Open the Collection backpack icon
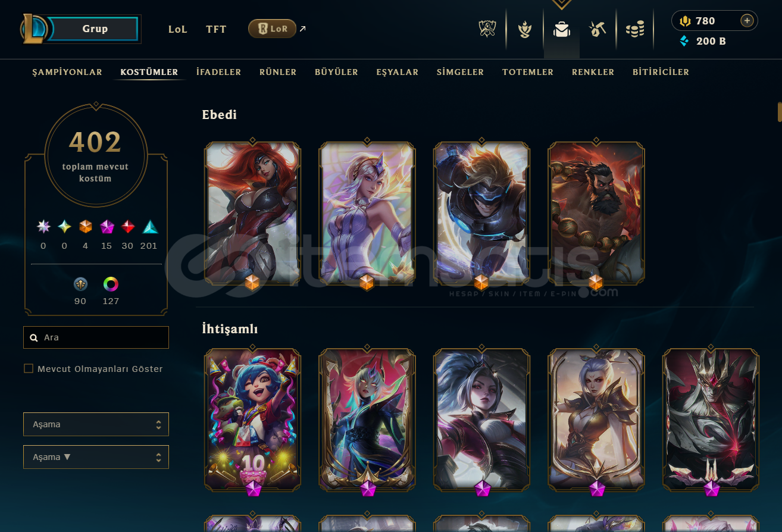782x532 pixels. [x=561, y=29]
